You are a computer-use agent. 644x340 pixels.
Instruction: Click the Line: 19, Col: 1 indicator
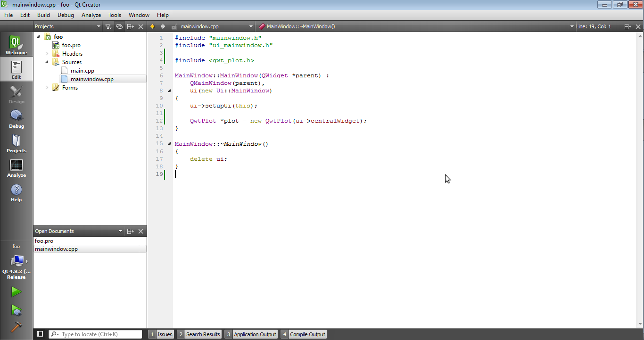593,26
